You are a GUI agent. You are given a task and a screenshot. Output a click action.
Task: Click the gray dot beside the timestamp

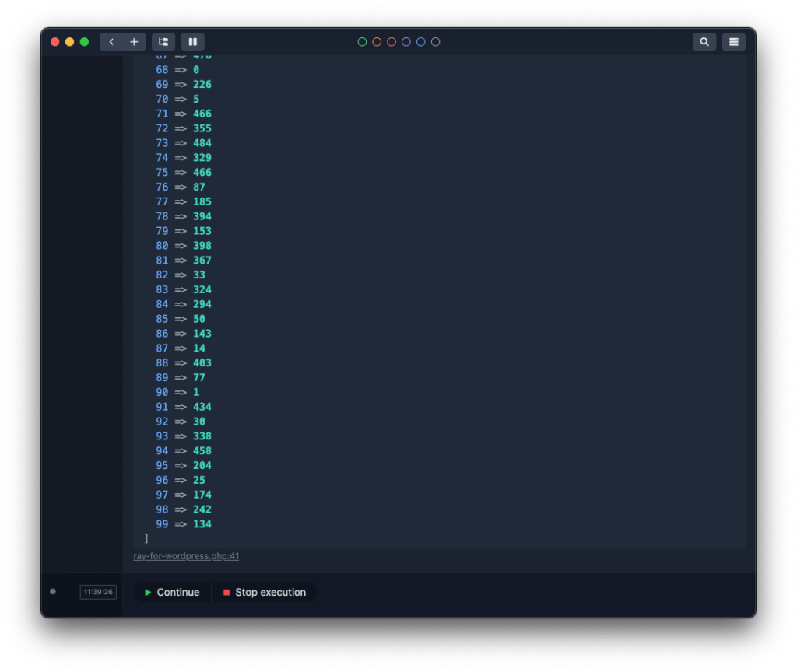coord(53,591)
